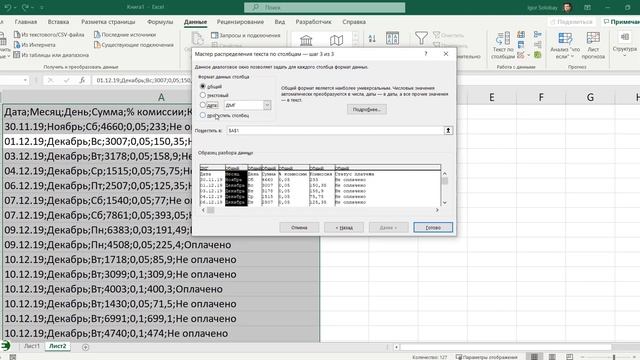Open Existing connections (Существующие подключения)

click(134, 45)
